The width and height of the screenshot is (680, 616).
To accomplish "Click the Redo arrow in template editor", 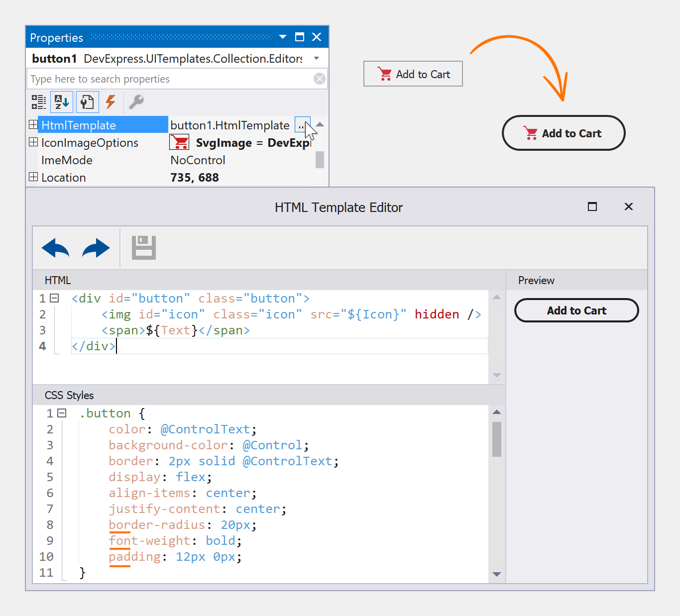I will click(96, 248).
